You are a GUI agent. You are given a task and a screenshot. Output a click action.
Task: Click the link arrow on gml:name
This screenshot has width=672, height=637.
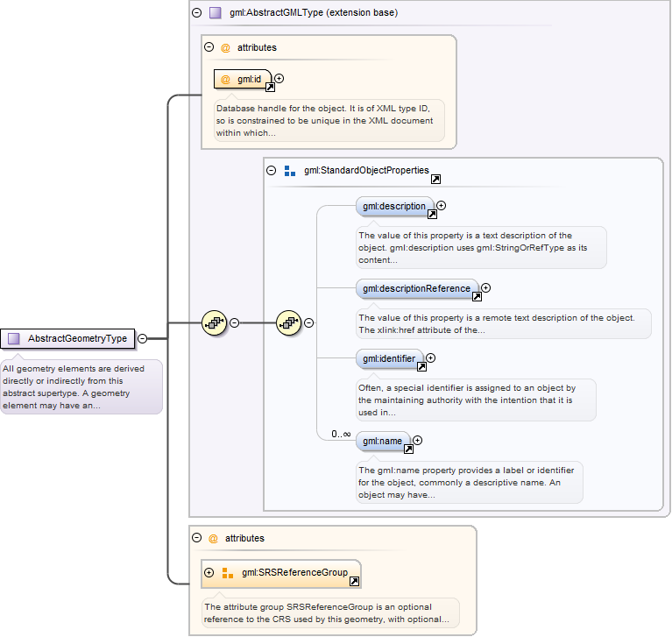(x=407, y=449)
